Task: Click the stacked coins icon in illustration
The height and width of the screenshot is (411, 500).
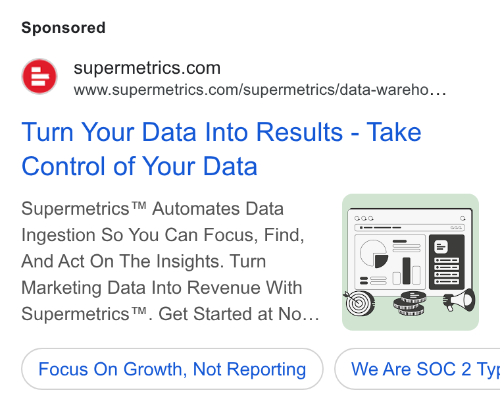Action: [x=409, y=303]
